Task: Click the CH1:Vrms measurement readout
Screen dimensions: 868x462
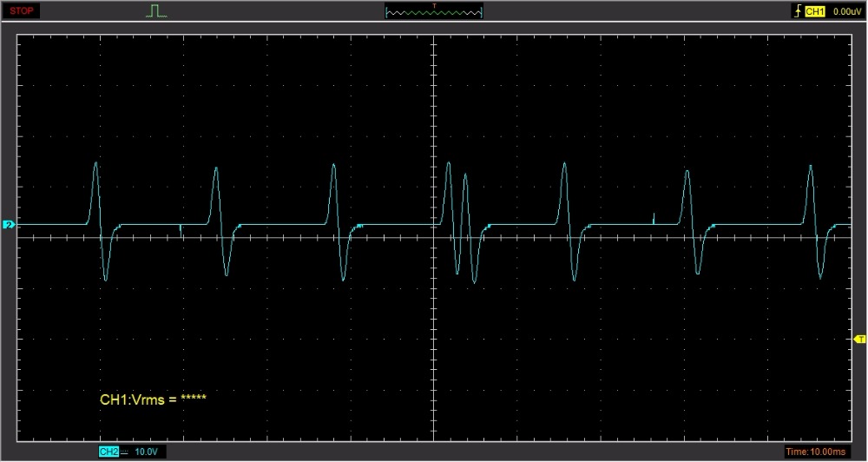Action: (153, 399)
